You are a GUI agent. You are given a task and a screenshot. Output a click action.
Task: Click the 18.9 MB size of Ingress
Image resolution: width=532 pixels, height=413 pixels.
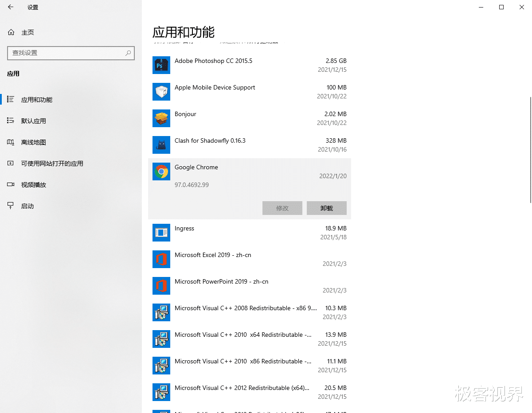click(x=336, y=228)
